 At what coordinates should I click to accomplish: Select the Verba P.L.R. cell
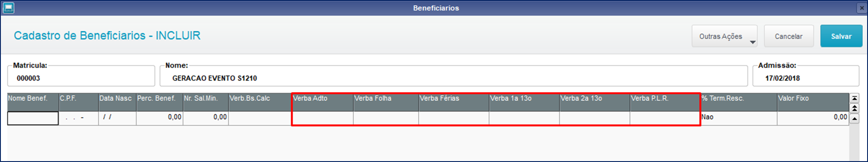[665, 118]
